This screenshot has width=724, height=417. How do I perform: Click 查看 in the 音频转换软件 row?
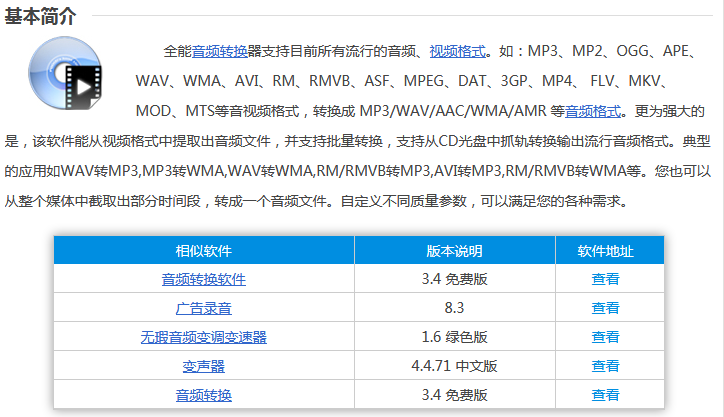point(605,279)
